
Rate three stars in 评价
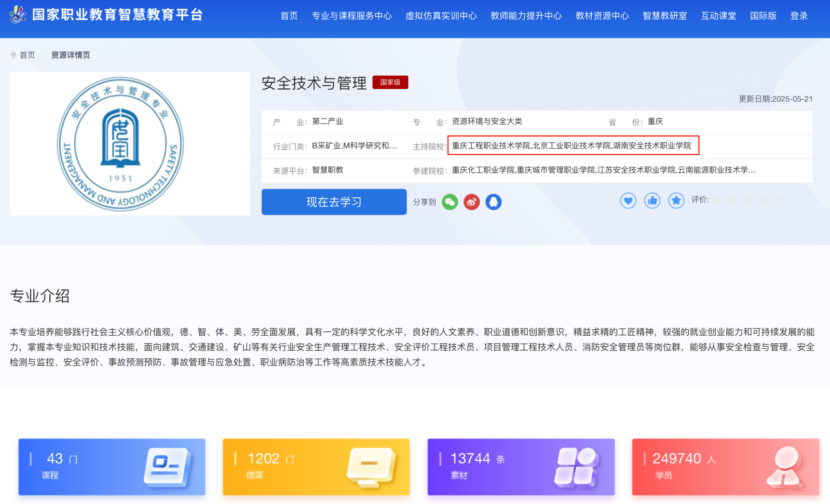(746, 200)
